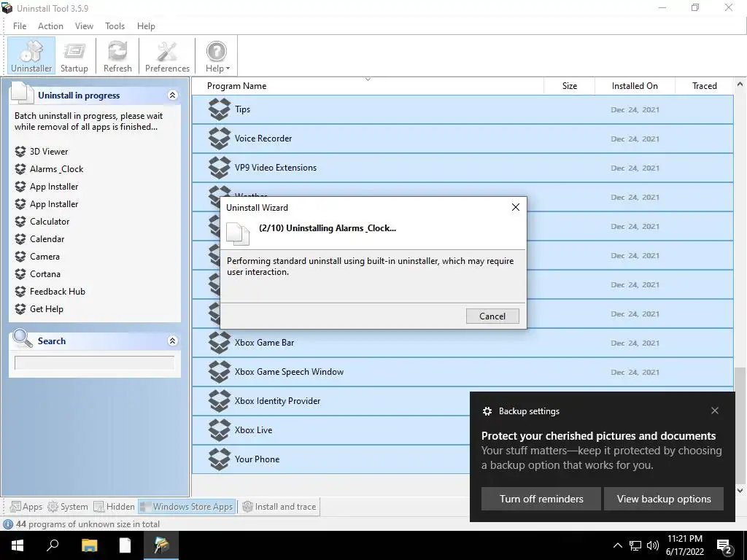Open the Action Center notifications icon
Viewport: 747px width, 560px height.
724,546
